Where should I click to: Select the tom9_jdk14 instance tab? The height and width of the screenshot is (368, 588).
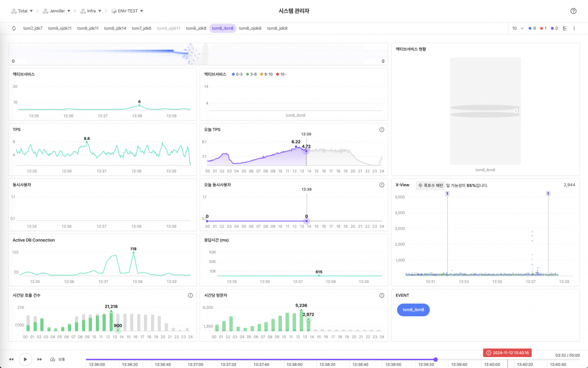point(115,28)
